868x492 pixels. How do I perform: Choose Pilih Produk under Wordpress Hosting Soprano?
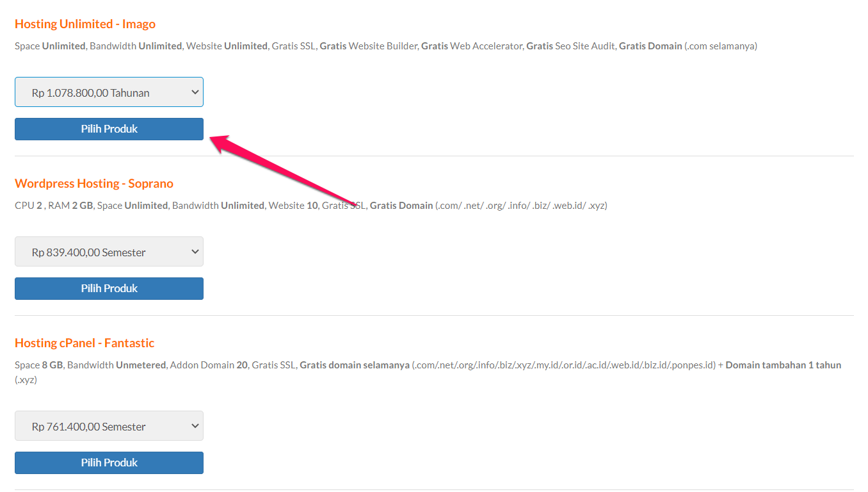click(x=109, y=288)
